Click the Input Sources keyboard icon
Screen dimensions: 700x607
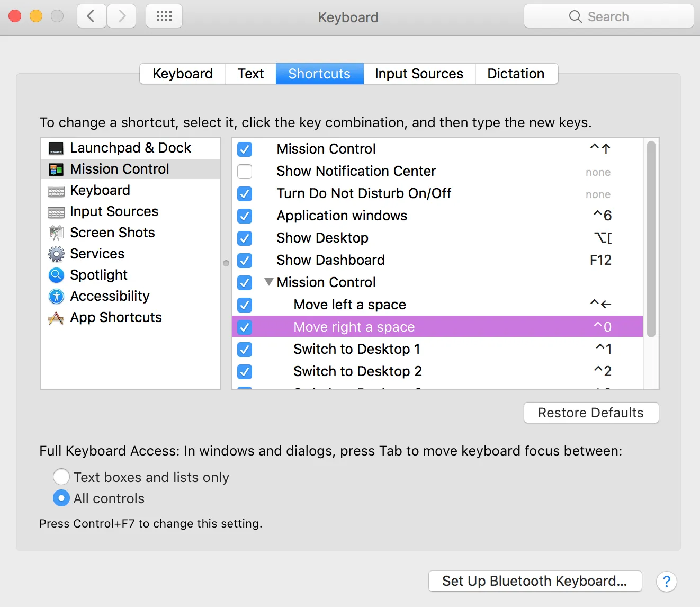point(56,212)
